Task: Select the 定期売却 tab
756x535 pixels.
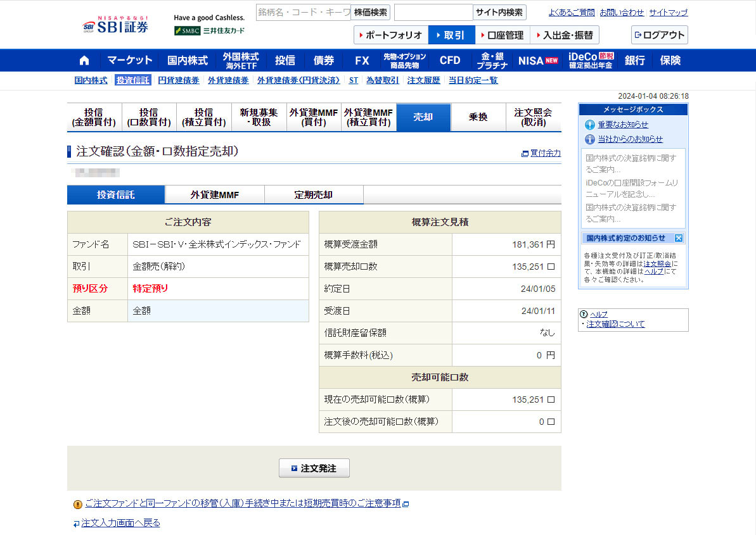Action: point(314,195)
